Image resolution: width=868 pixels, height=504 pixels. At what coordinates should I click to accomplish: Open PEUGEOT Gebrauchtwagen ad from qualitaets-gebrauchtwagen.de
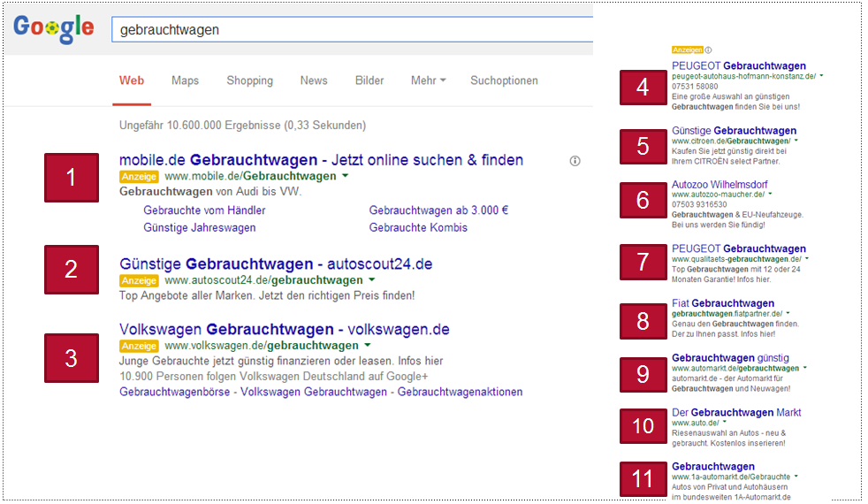pyautogui.click(x=738, y=248)
